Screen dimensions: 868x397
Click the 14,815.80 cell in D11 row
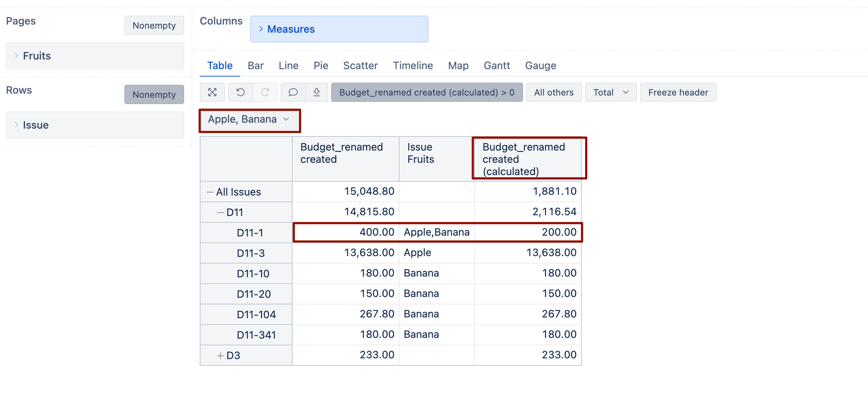click(346, 212)
